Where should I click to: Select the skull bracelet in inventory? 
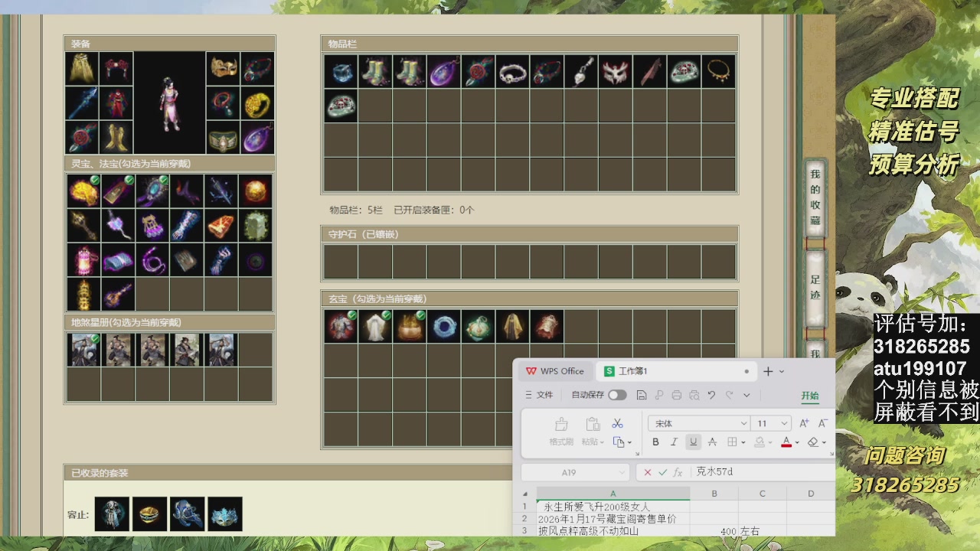tap(513, 71)
